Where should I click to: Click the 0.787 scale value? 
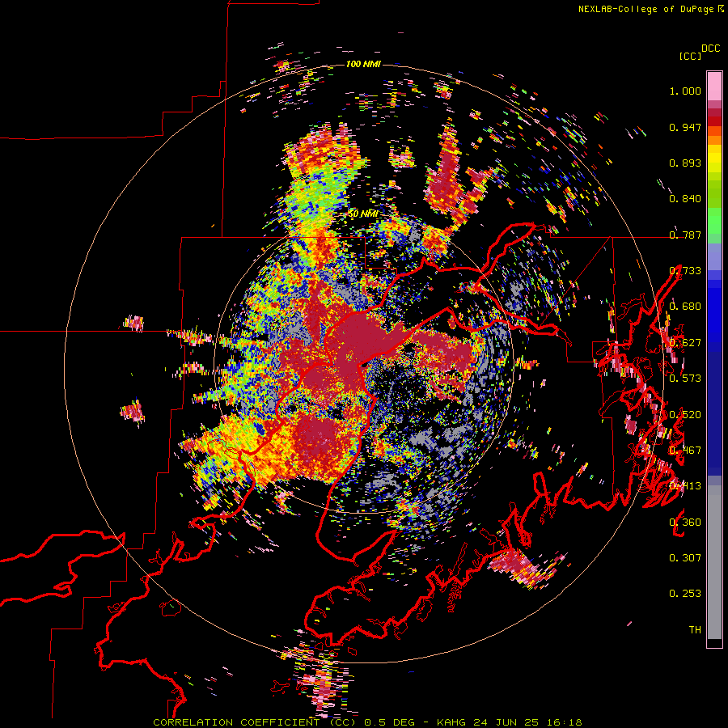685,235
